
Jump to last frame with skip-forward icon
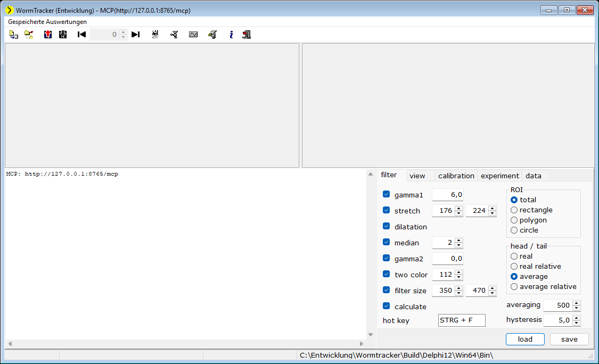pos(135,35)
